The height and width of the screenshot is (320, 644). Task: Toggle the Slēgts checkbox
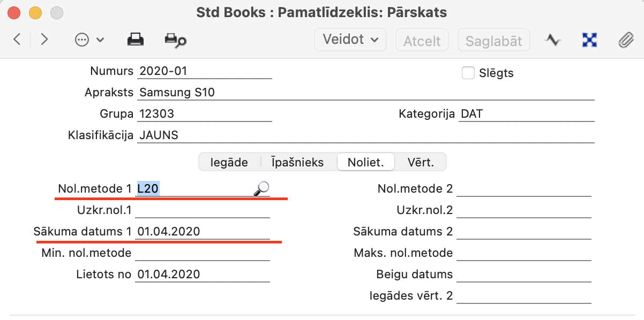(x=468, y=73)
